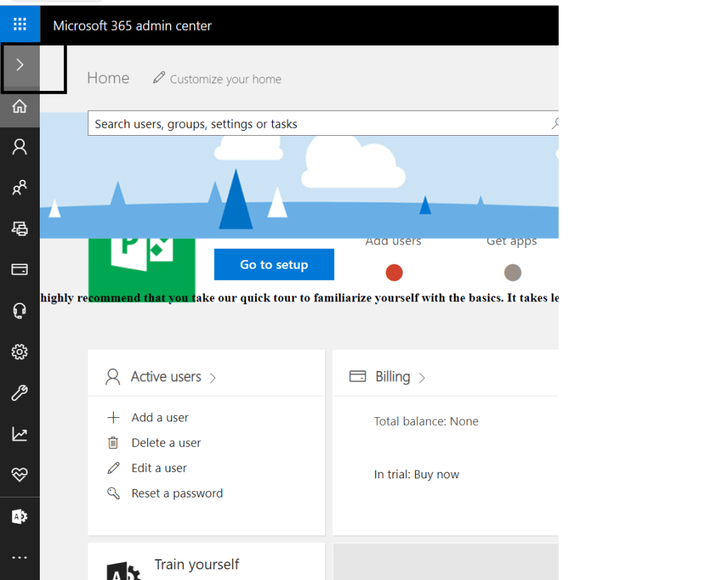Screen dimensions: 728x580
Task: Click Add a user link
Action: [159, 418]
